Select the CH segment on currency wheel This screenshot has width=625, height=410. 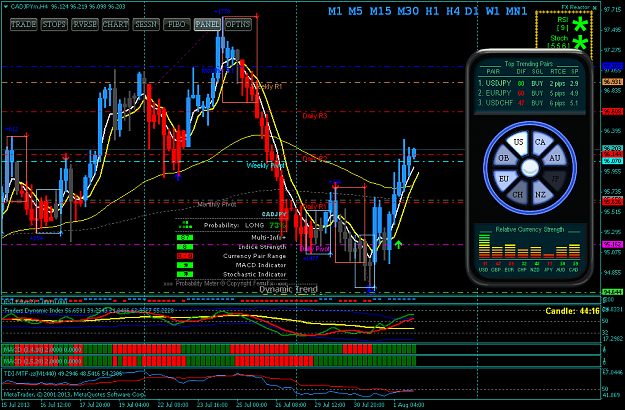coord(518,195)
